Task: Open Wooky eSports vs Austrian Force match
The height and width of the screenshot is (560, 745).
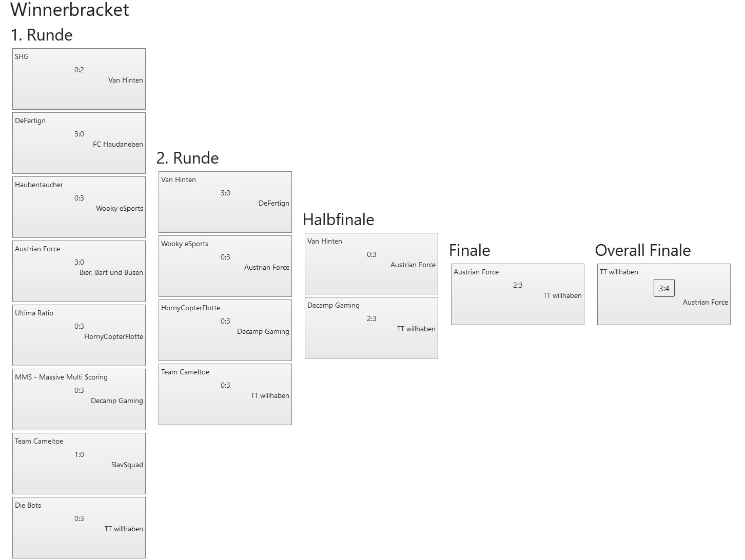Action: (225, 266)
